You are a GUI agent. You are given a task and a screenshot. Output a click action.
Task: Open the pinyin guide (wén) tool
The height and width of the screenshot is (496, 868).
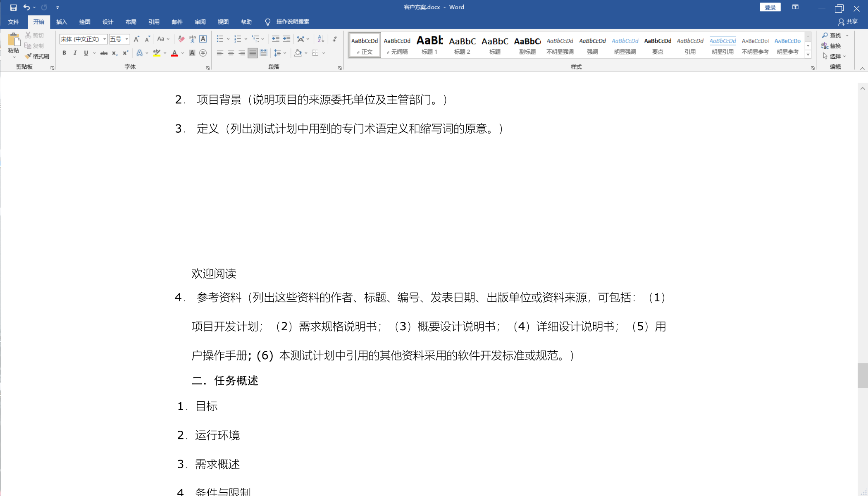[x=192, y=39]
